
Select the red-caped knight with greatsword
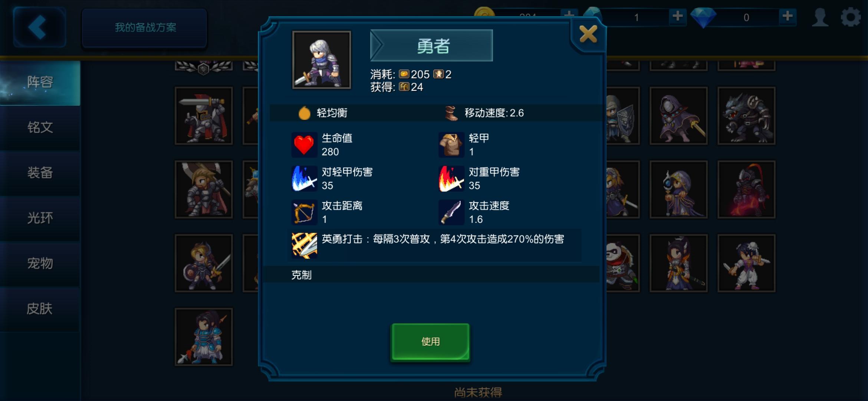(x=204, y=116)
